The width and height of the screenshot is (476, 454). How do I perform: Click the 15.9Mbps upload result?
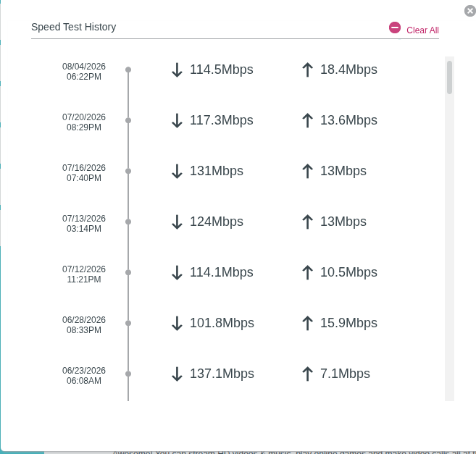coord(348,323)
